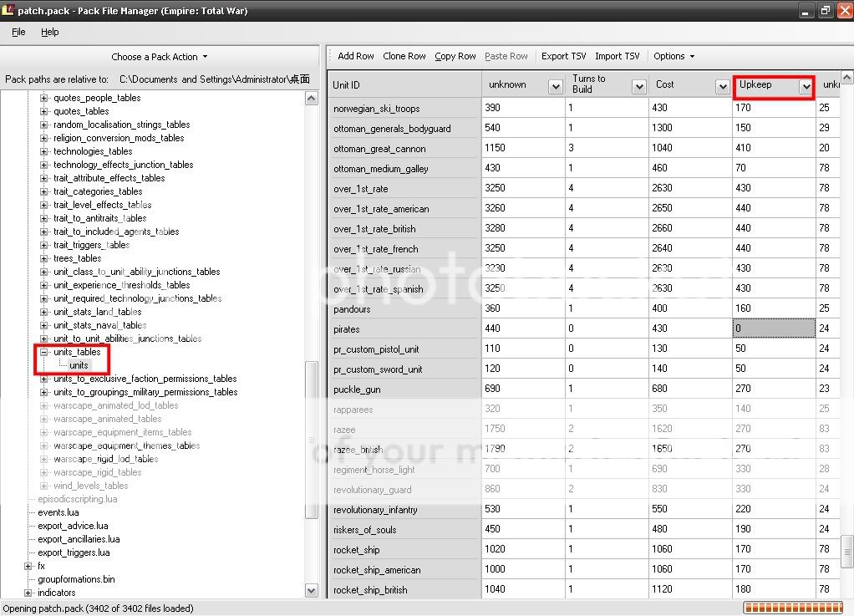Open the Options dropdown menu
This screenshot has height=616, width=854.
(x=674, y=56)
